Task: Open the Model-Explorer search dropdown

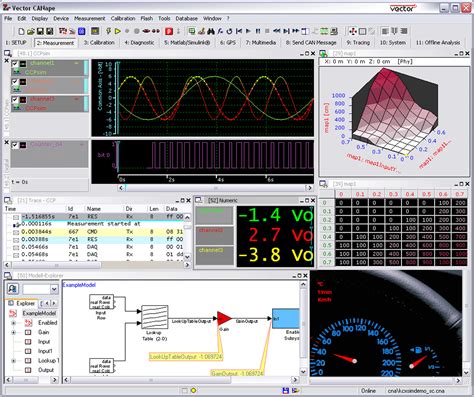Action: tap(54, 289)
